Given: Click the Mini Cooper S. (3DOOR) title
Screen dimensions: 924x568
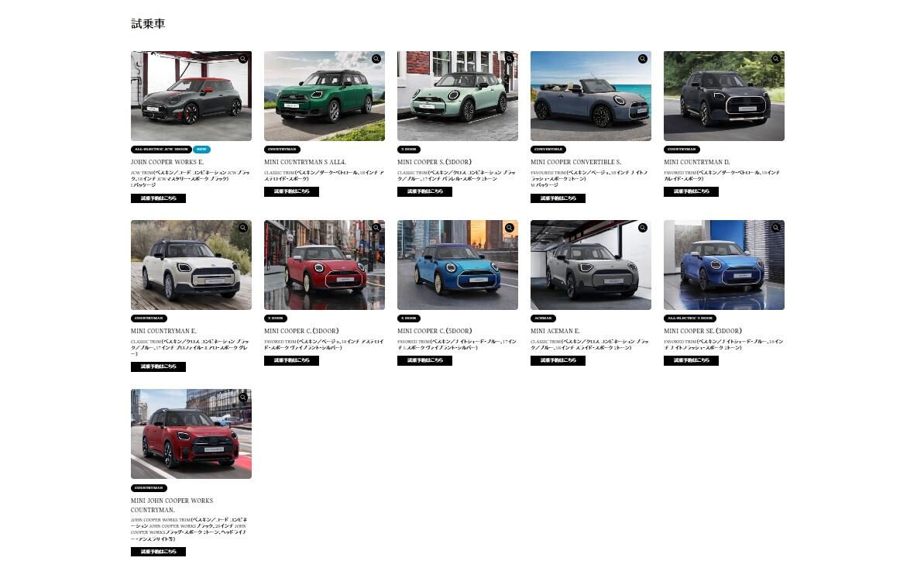Looking at the screenshot, I should (435, 162).
